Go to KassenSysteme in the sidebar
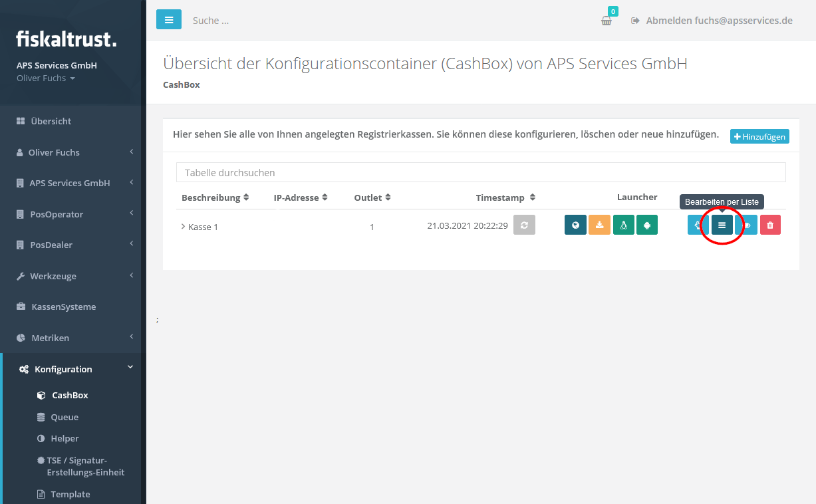 63,307
